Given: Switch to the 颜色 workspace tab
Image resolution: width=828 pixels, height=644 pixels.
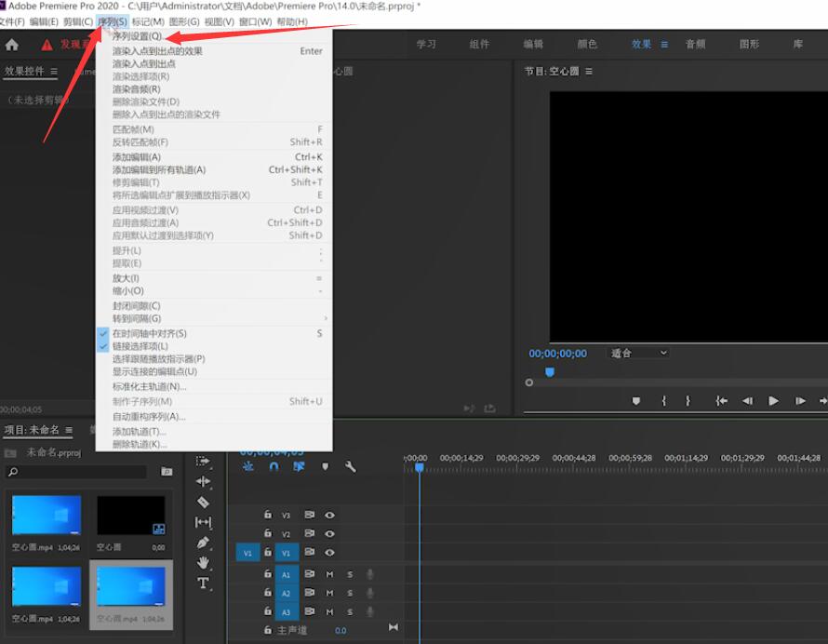Looking at the screenshot, I should [x=587, y=45].
